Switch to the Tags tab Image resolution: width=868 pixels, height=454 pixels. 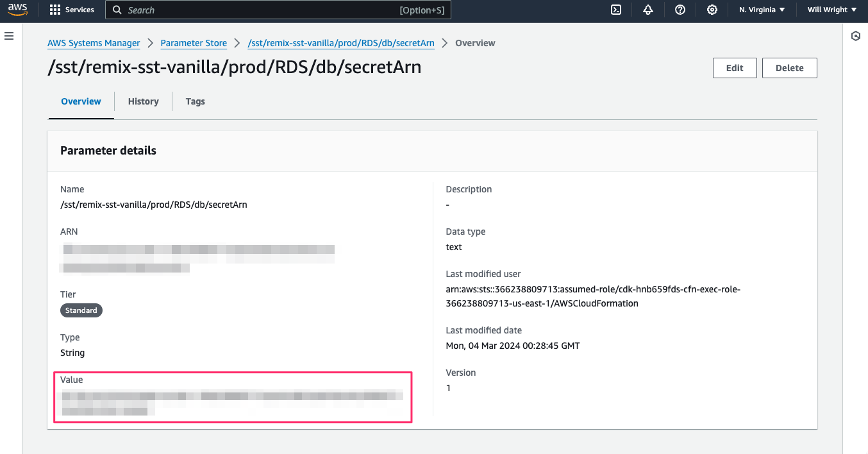(x=195, y=101)
